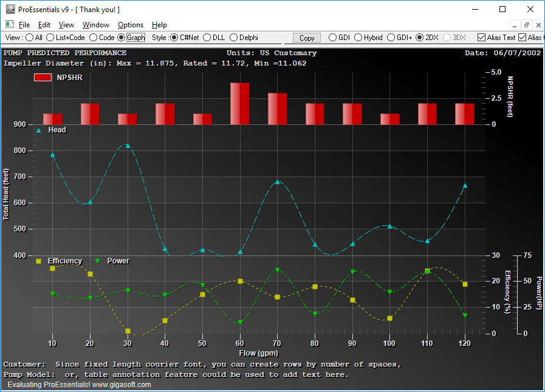Image resolution: width=545 pixels, height=392 pixels.
Task: Click the MDI document icon beside File
Action: (x=9, y=25)
